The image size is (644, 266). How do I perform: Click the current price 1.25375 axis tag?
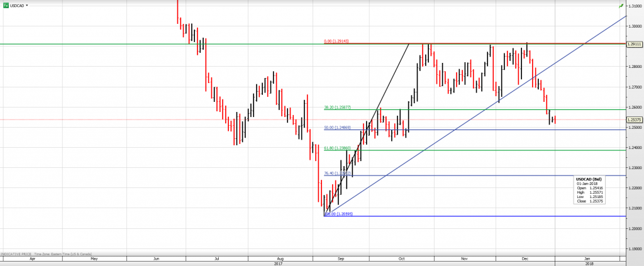pos(635,119)
